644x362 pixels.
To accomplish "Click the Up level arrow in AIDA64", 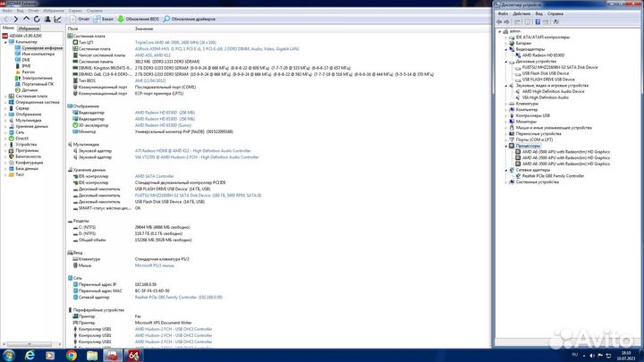I will coord(26,19).
